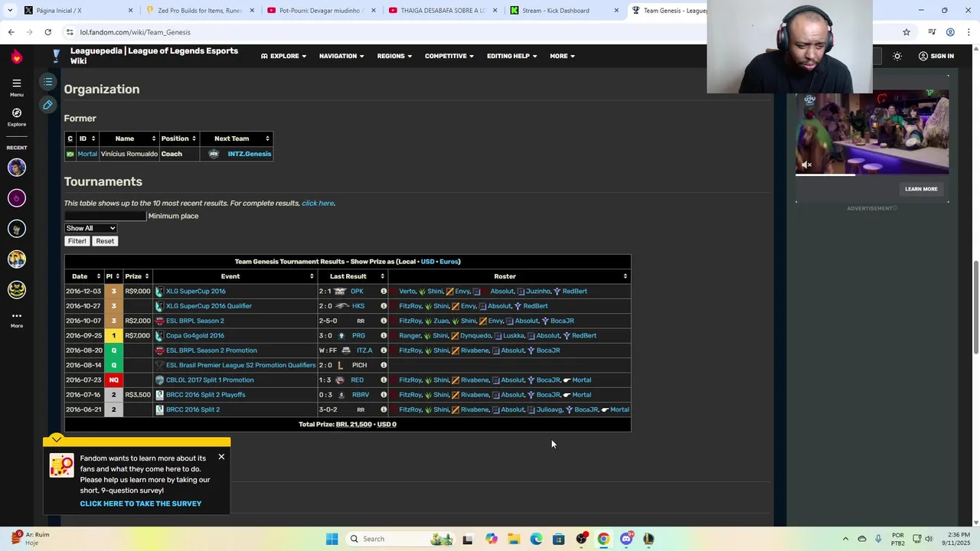Image resolution: width=980 pixels, height=551 pixels.
Task: Open Google Chrome in the taskbar
Action: pos(603,539)
